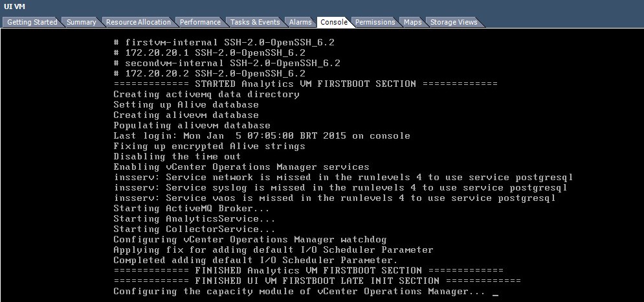
Task: Click the 'Starting ActiveMQ Broker...' console line
Action: pyautogui.click(x=192, y=208)
